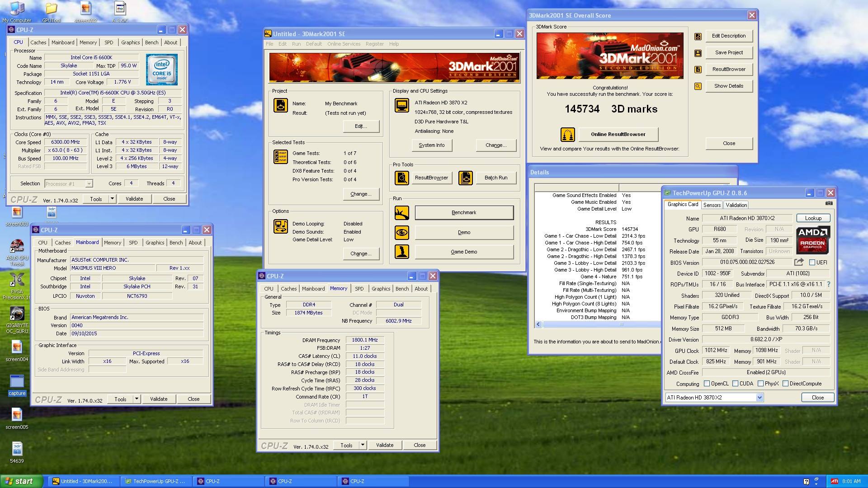Screen dimensions: 868x488
Task: Switch to the Validation tab in GPU-Z
Action: pos(736,205)
